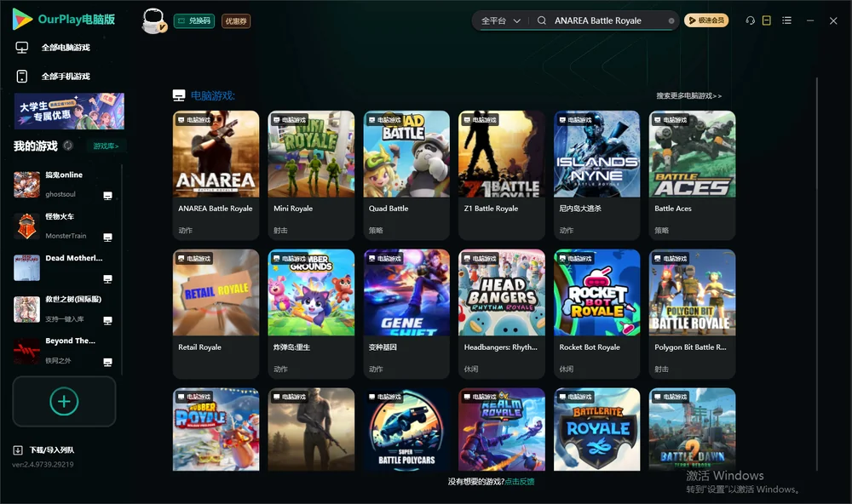Open Polygon Bit Battle Royale card

click(692, 314)
